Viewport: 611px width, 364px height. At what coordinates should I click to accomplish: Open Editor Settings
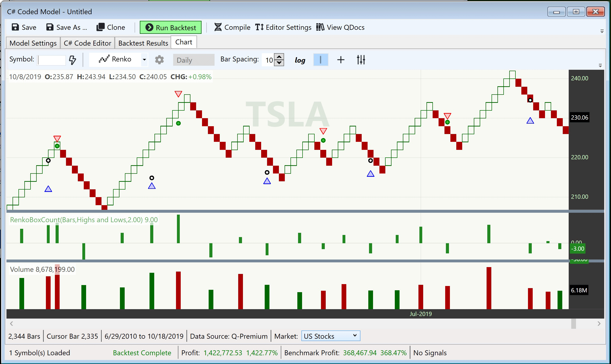tap(283, 27)
